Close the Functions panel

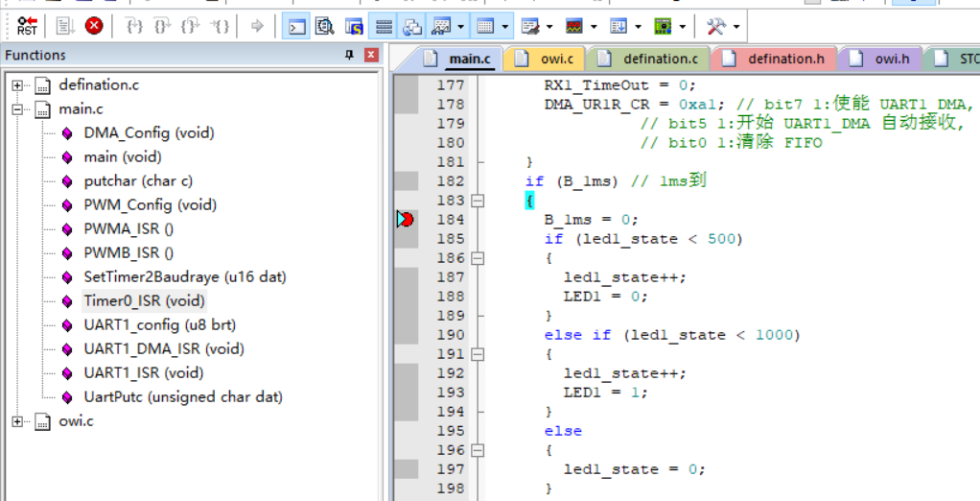(371, 55)
